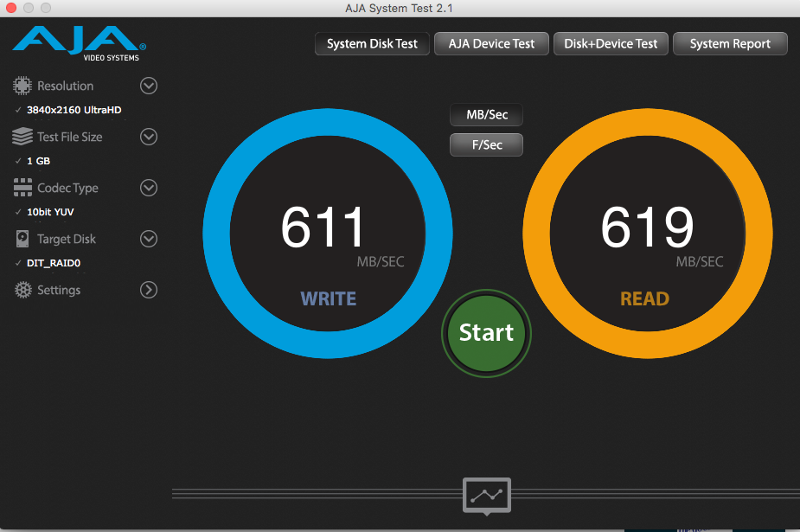Select the Test File Size stack icon
The width and height of the screenshot is (800, 532).
coord(21,136)
